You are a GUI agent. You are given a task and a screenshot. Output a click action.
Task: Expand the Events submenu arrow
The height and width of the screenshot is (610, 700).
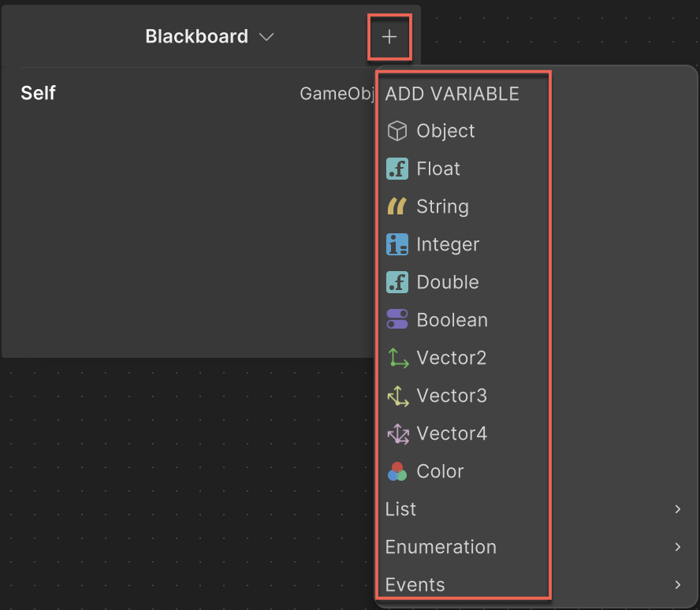pos(677,585)
